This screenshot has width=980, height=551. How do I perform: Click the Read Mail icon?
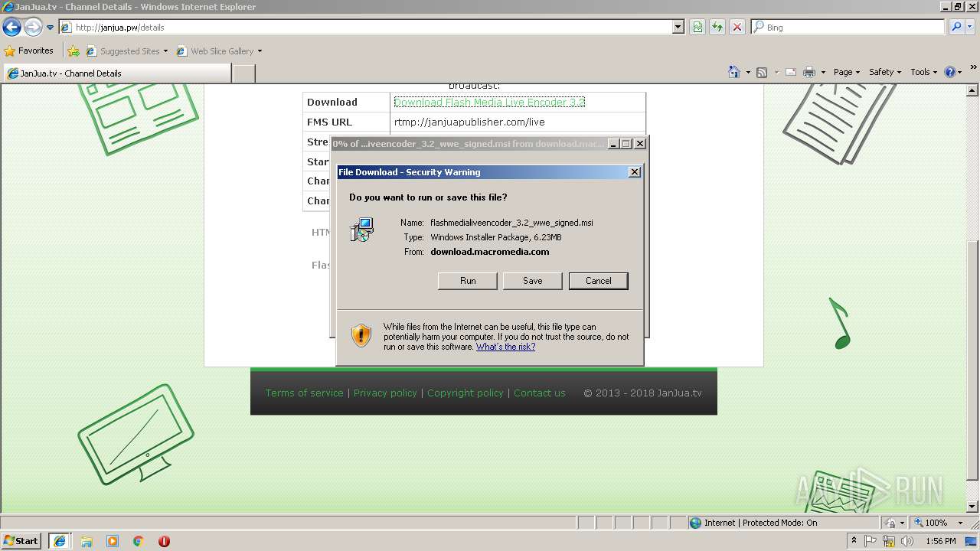tap(791, 72)
